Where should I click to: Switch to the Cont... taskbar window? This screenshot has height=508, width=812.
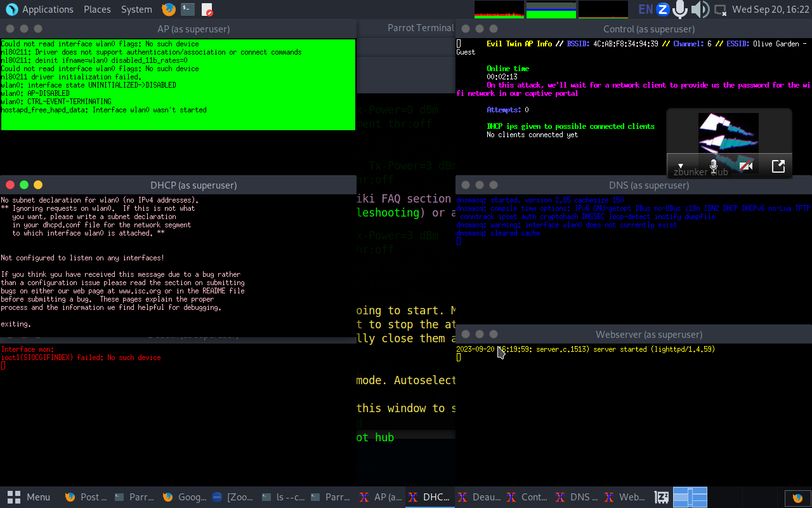(527, 497)
